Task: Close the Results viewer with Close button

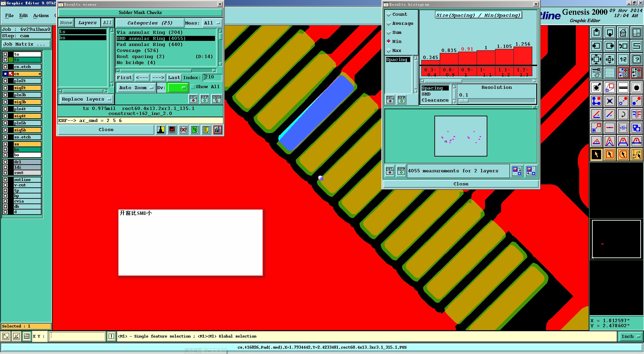Action: tap(106, 130)
